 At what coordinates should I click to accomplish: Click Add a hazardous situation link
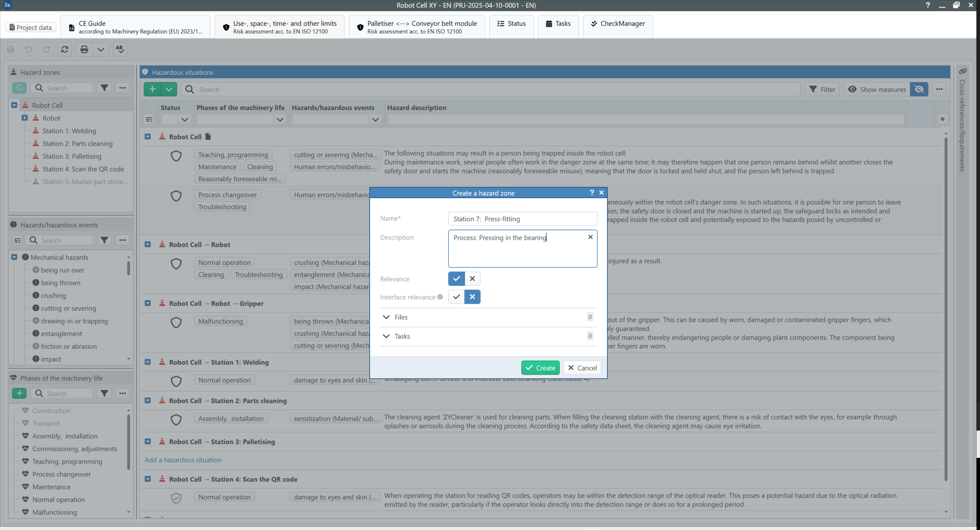pos(183,460)
